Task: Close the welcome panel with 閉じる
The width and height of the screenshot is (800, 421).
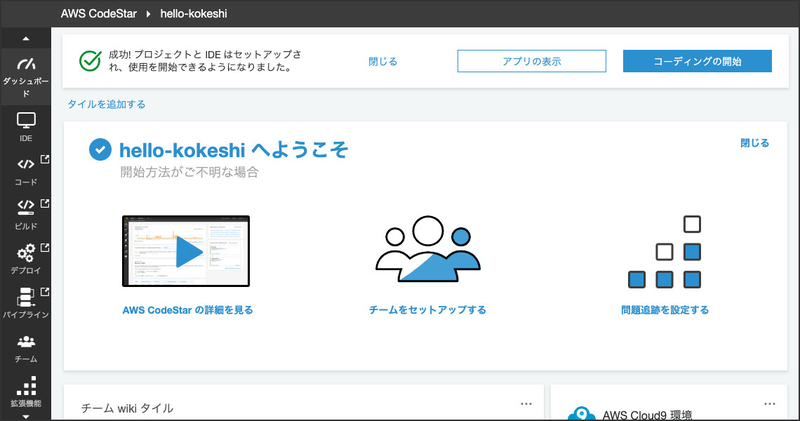Action: tap(755, 143)
